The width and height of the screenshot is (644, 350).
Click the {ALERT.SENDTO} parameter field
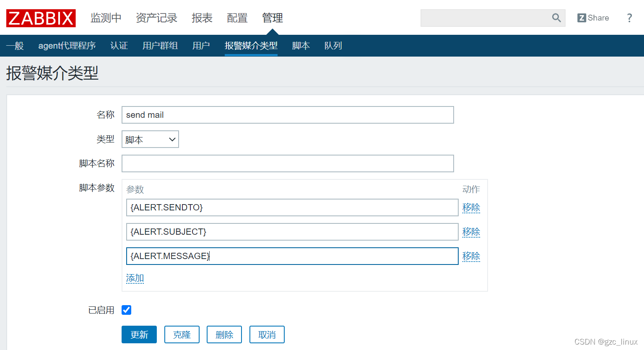point(292,207)
